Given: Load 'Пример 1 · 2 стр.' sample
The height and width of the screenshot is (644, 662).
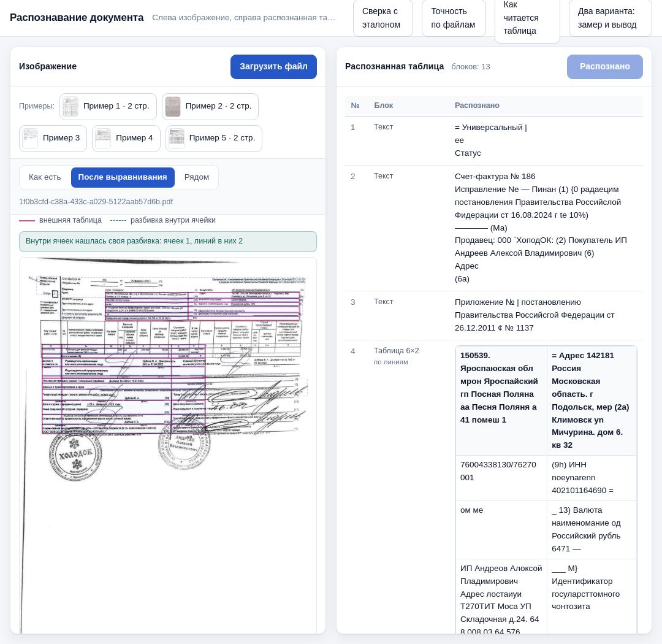Looking at the screenshot, I should tap(108, 106).
